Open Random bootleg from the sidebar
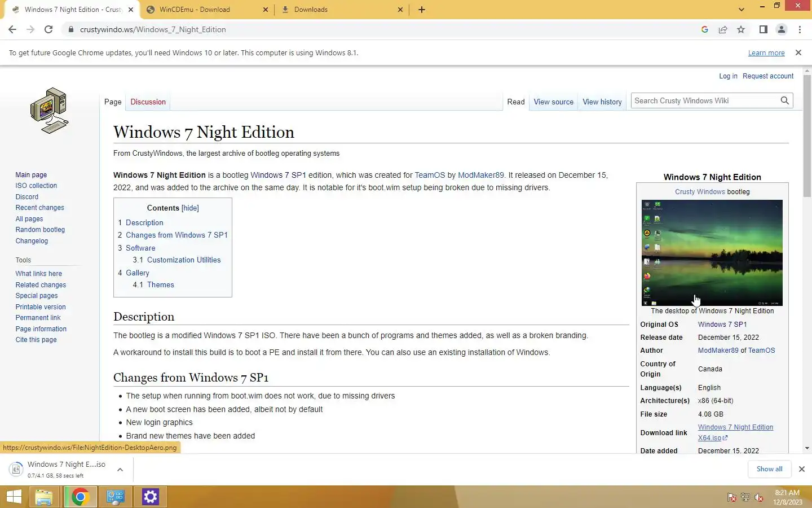This screenshot has height=508, width=812. tap(40, 229)
